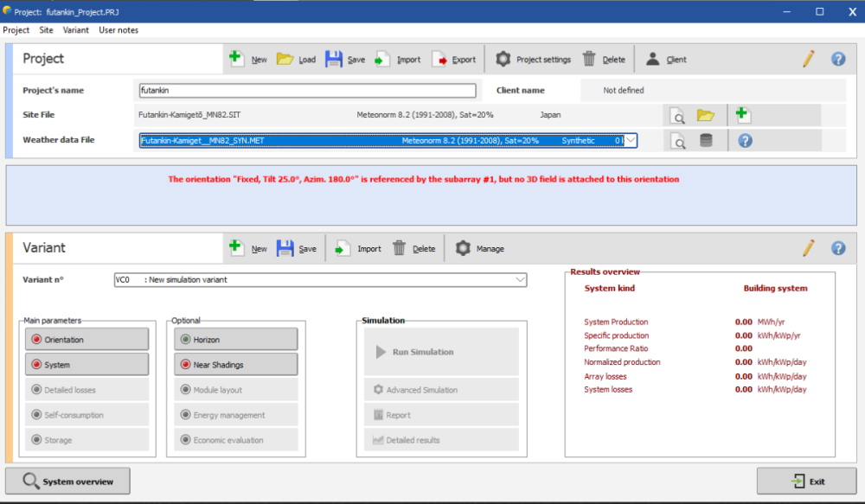
Task: Open the Site menu
Action: (x=46, y=30)
